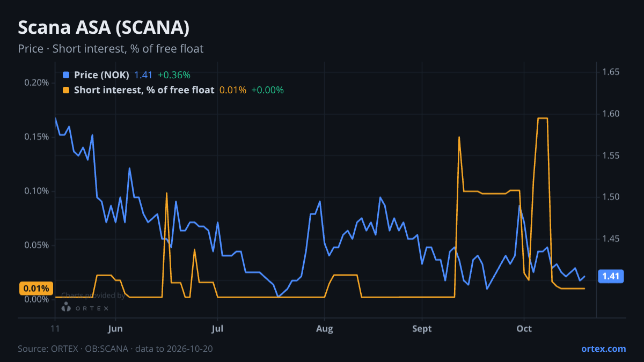Click the 1.60 right axis label
This screenshot has height=362, width=644.
(x=611, y=114)
